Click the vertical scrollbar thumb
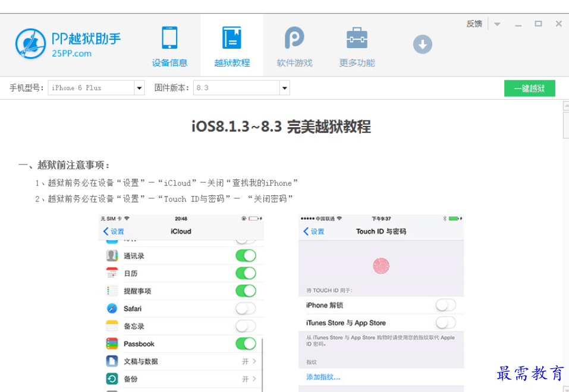 click(566, 125)
